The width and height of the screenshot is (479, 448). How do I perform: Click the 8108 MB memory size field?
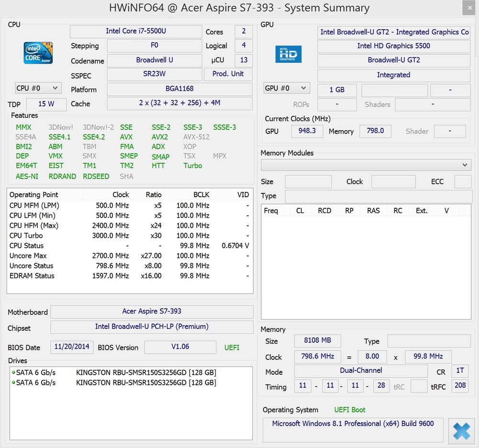pos(318,341)
